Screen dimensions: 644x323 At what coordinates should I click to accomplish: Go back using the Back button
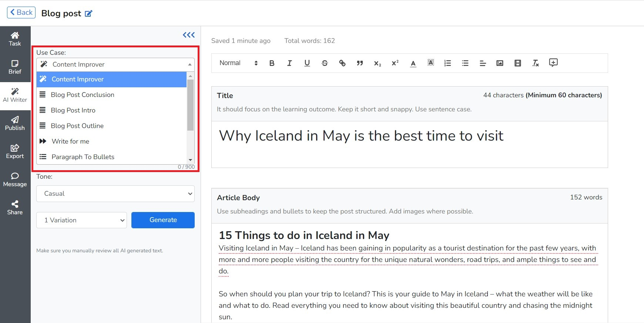click(21, 13)
